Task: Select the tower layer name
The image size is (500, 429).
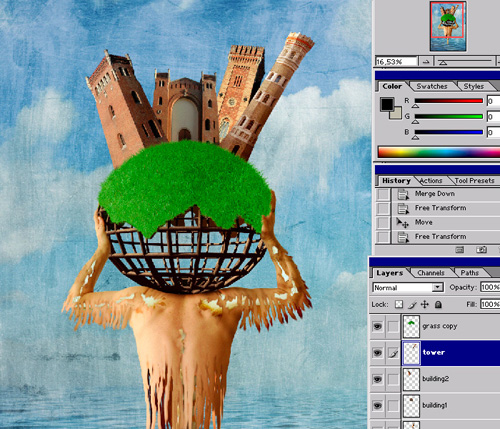Action: pos(433,352)
